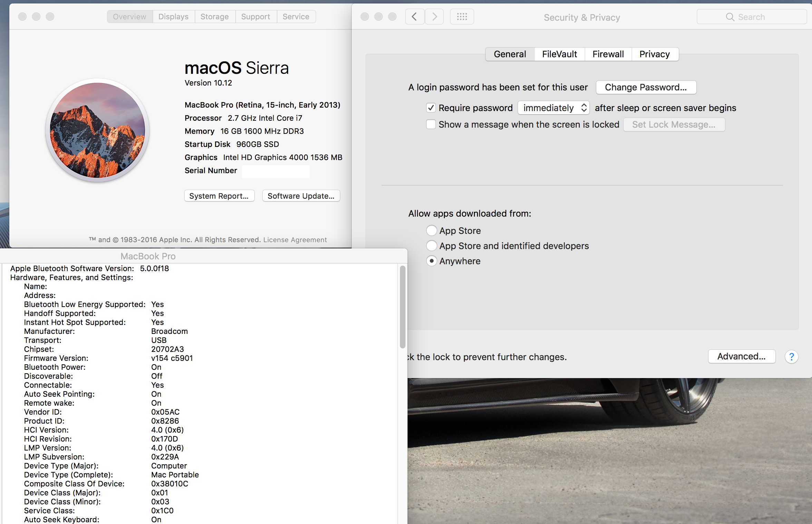Open the Displays tab in About window
The width and height of the screenshot is (812, 524).
(x=173, y=17)
